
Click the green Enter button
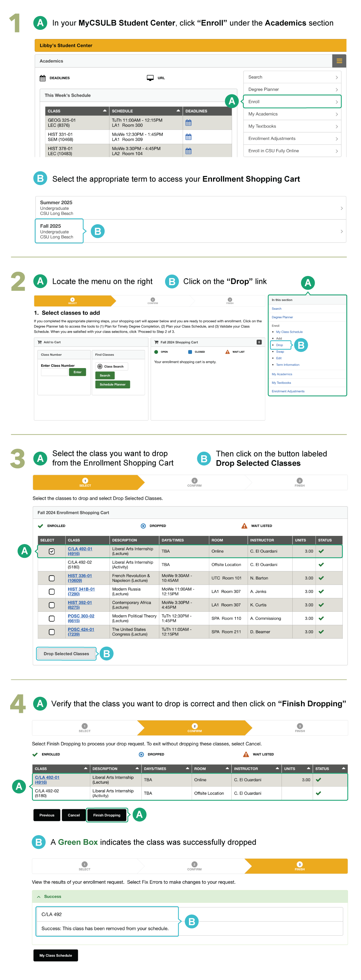pos(77,372)
